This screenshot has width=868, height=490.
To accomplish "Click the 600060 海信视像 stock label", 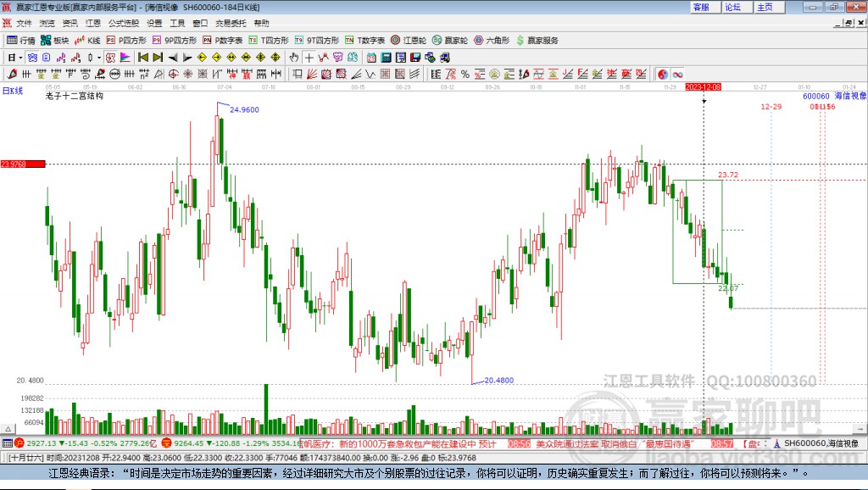I will click(x=835, y=96).
